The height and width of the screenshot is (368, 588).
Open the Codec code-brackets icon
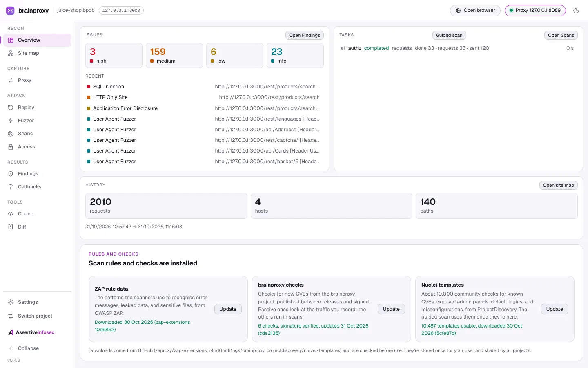click(x=11, y=214)
